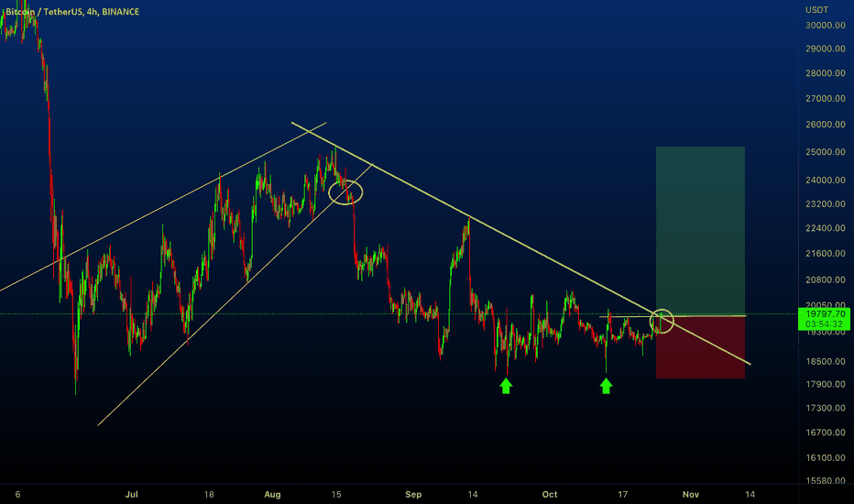Select the 29000.00 price axis label
The image size is (854, 504).
coord(825,49)
